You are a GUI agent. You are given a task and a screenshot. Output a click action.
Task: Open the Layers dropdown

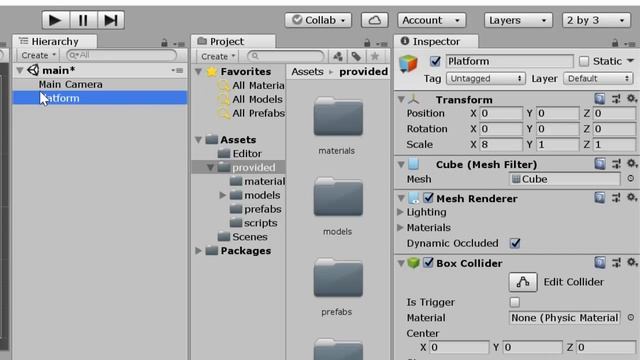click(518, 20)
